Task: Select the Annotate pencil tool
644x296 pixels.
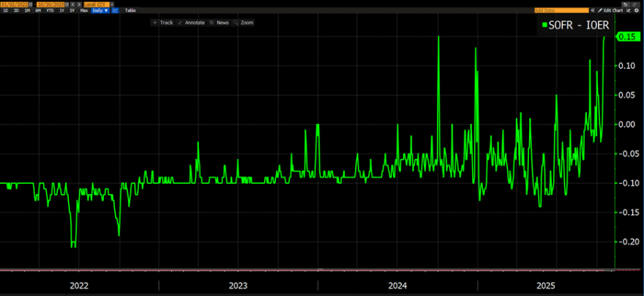Action: pyautogui.click(x=192, y=23)
